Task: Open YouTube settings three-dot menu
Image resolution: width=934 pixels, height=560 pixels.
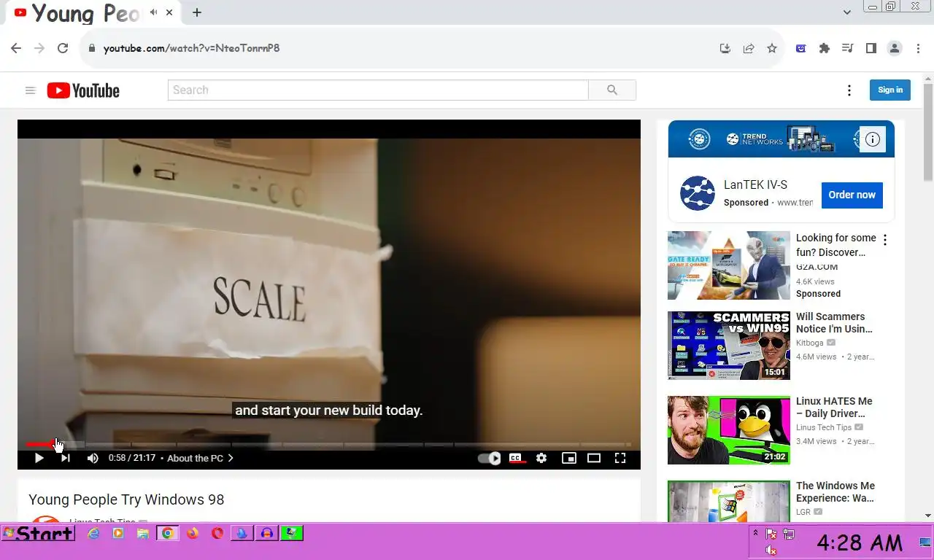Action: [849, 90]
